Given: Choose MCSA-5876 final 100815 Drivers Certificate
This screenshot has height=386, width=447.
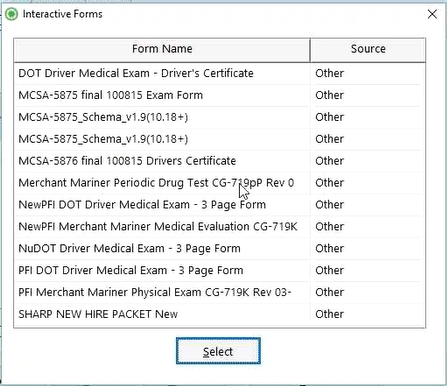Looking at the screenshot, I should tap(127, 161).
